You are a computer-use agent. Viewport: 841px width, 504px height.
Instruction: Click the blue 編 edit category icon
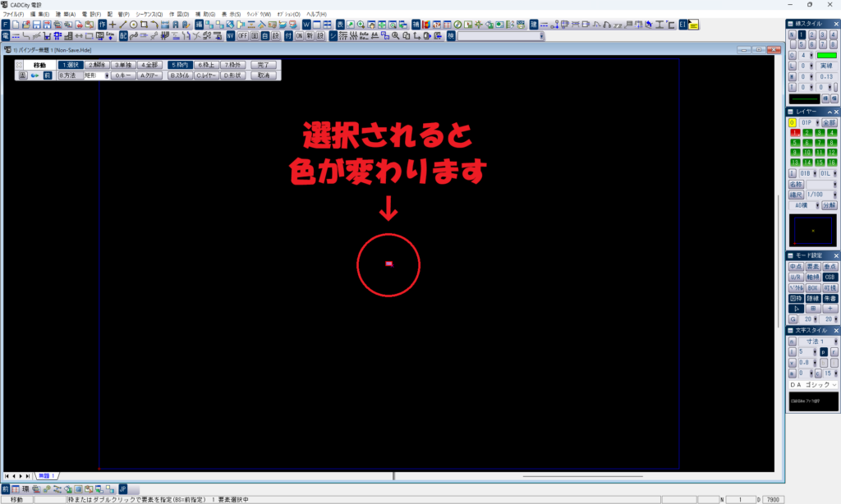[x=199, y=25]
